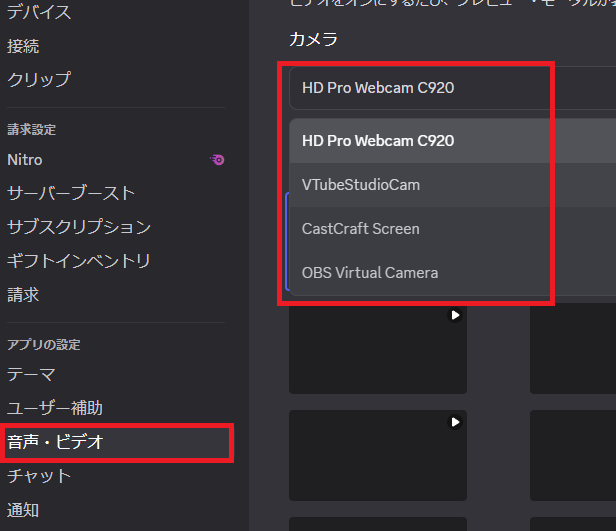Viewport: 616px width, 531px height.
Task: Choose the highlighted HD Pro Webcam C920 option in the list
Action: 452,141
